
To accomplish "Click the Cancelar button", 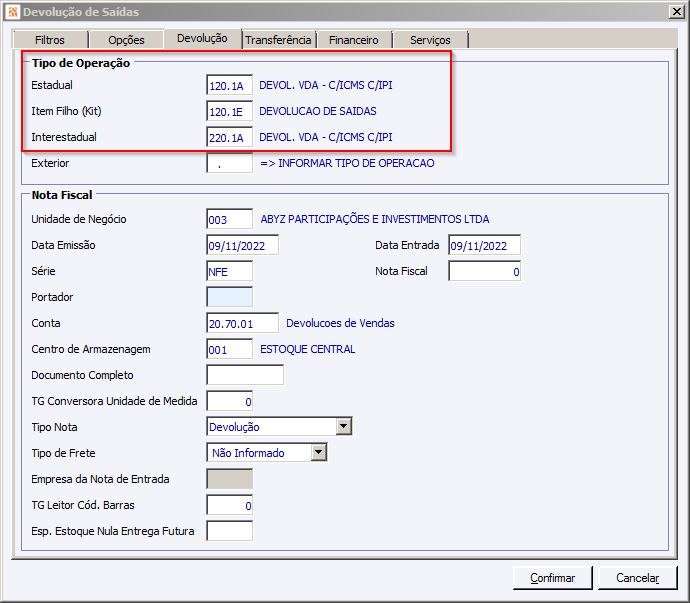I will (637, 577).
